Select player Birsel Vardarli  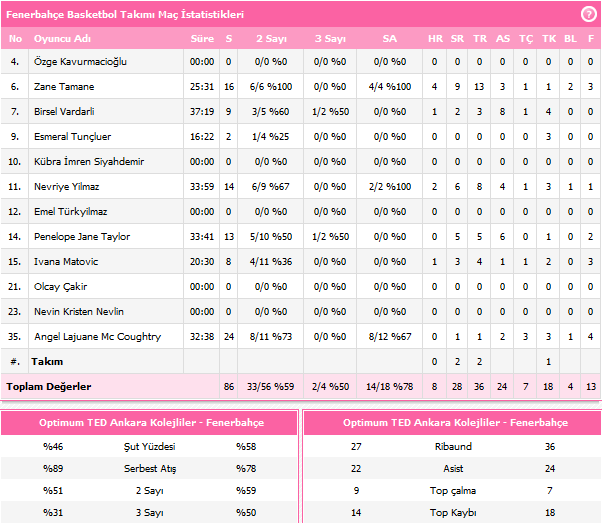click(x=64, y=111)
